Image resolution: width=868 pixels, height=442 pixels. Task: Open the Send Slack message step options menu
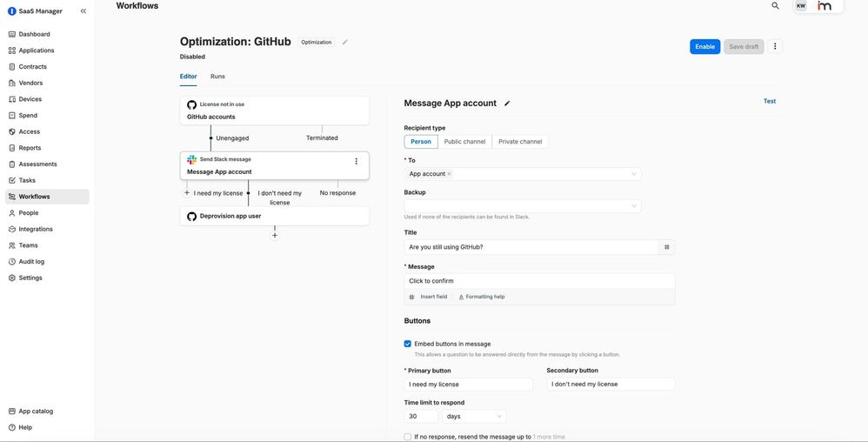pyautogui.click(x=356, y=161)
